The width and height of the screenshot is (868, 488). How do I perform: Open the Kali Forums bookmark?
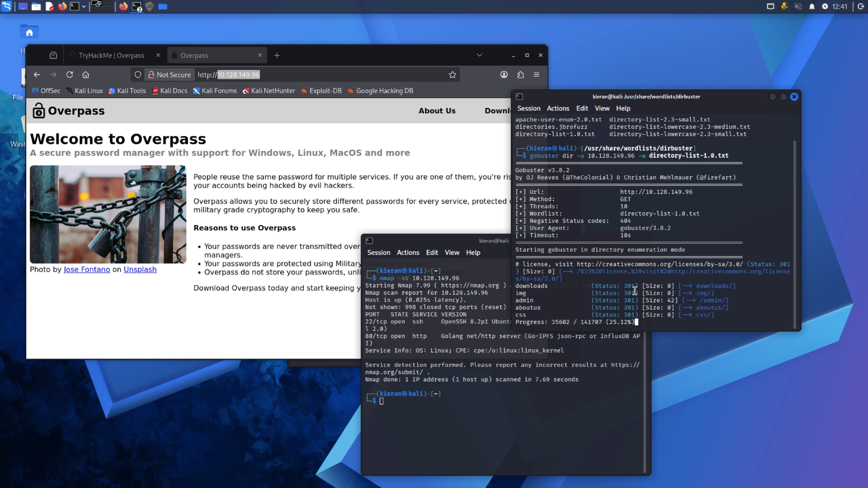pos(215,91)
